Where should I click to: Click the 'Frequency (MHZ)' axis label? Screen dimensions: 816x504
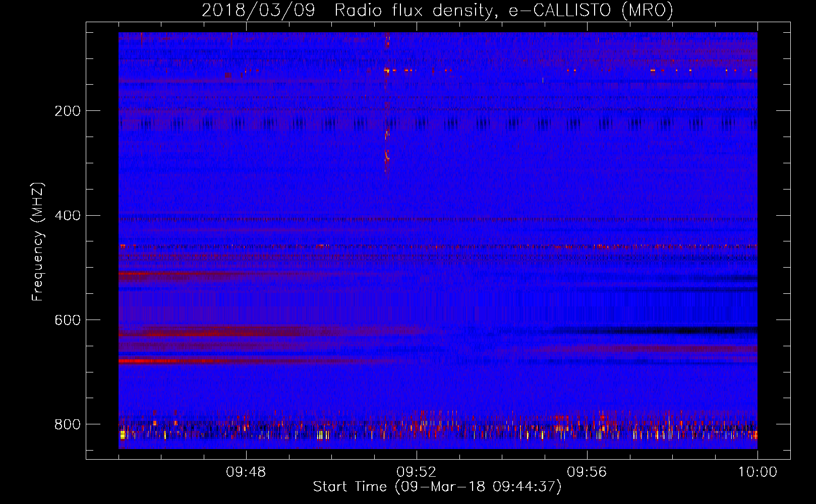[x=38, y=242]
